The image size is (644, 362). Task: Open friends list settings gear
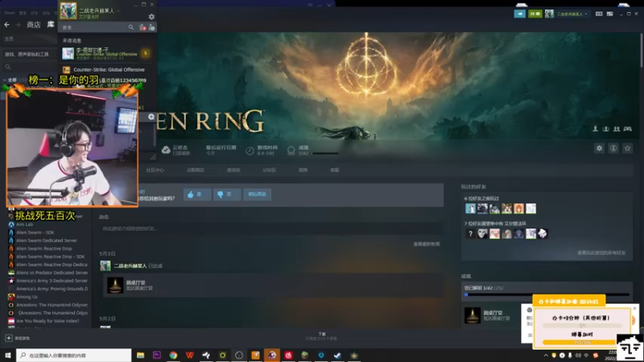151,17
